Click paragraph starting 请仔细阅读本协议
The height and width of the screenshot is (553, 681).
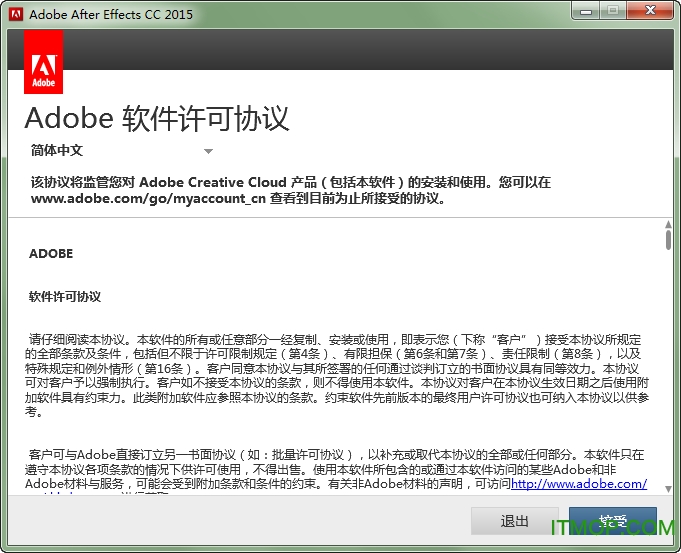[337, 375]
